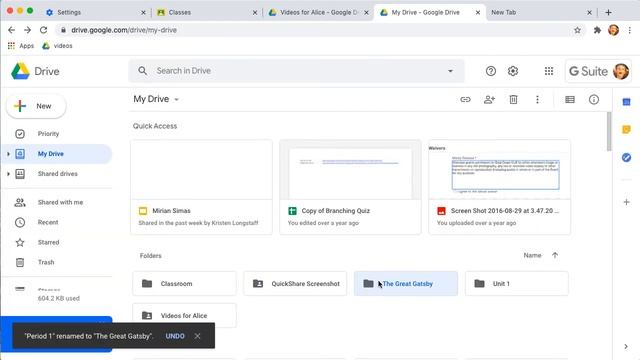This screenshot has height=360, width=640.
Task: Select the Classroom folder
Action: (184, 283)
